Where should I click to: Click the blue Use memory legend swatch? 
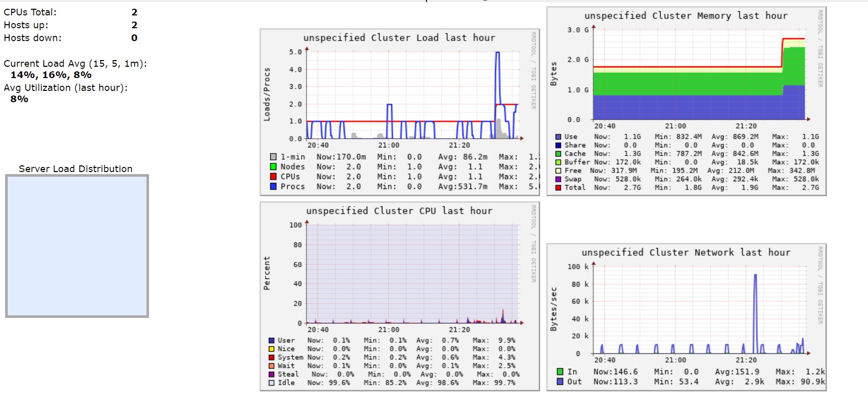point(558,137)
